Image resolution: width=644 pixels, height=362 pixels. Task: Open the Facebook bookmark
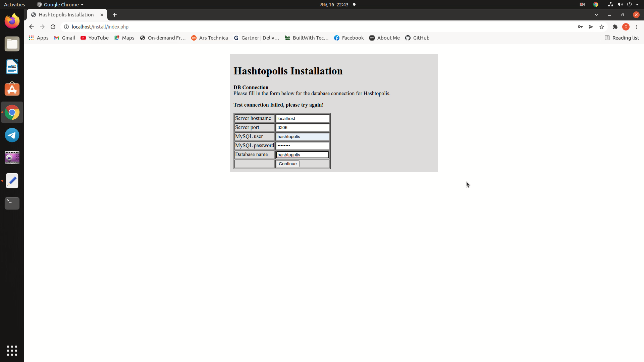[x=348, y=38]
